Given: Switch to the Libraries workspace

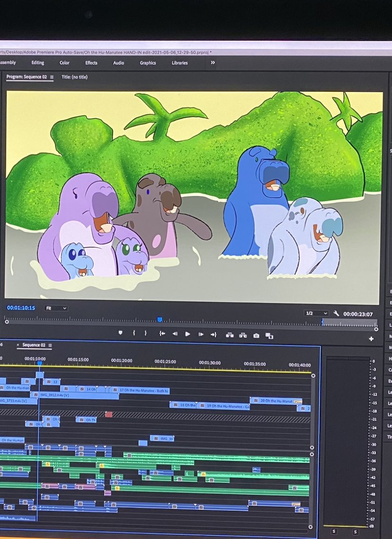Looking at the screenshot, I should [179, 62].
